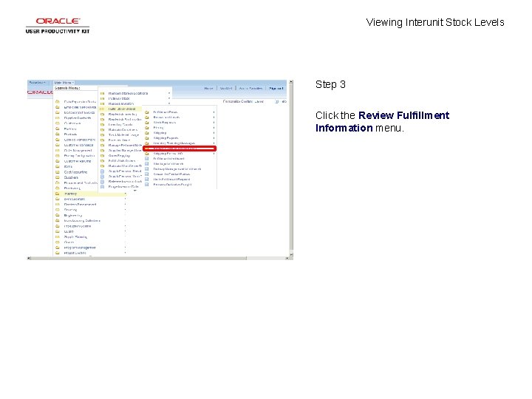Click the Engineering folder icon
Screen dimensions: 532x399
coord(58,215)
